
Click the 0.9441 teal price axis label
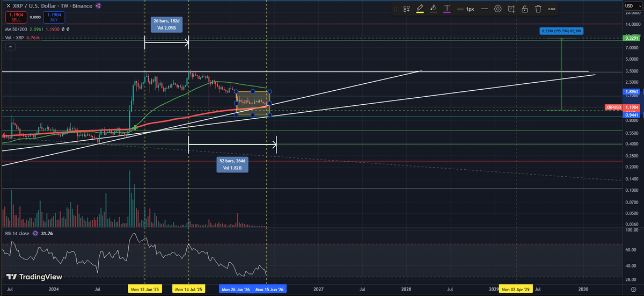(x=631, y=115)
